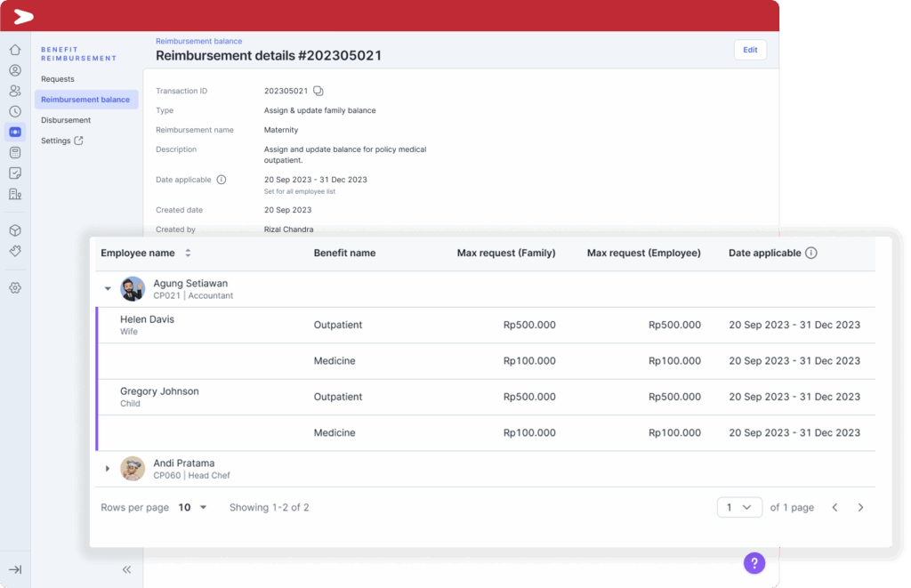This screenshot has height=588, width=911.
Task: Click the Showing 1-2 of 2 text
Action: pyautogui.click(x=269, y=507)
